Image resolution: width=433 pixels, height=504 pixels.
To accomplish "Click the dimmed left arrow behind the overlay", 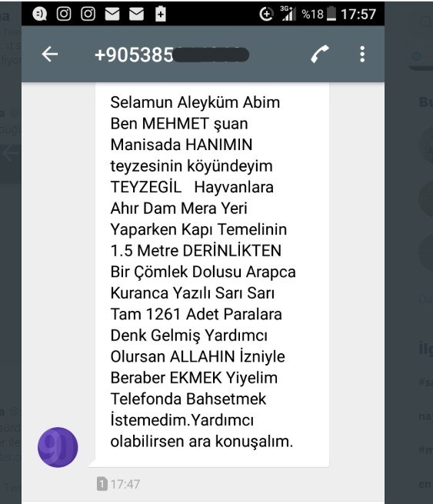I will click(x=11, y=153).
